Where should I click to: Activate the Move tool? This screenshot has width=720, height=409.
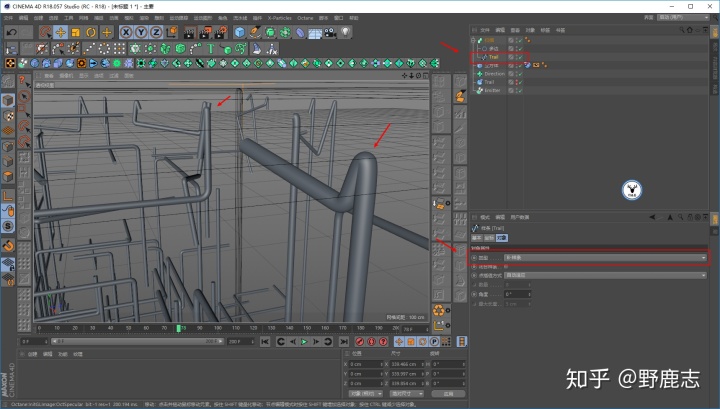[61, 32]
